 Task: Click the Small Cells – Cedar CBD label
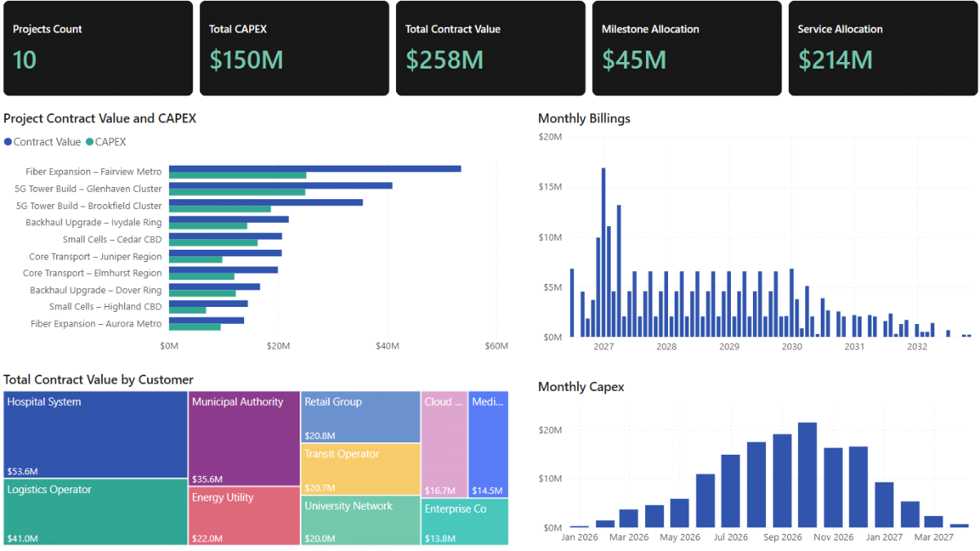[112, 239]
